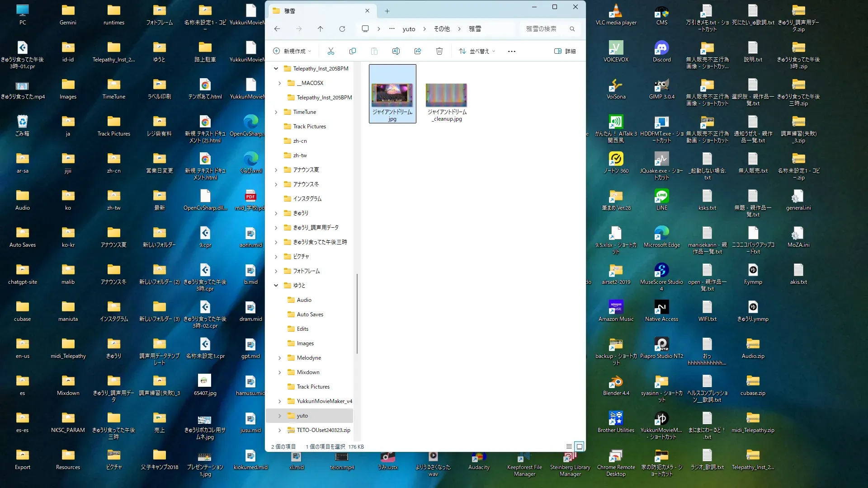Open a new tab with plus button

click(387, 11)
